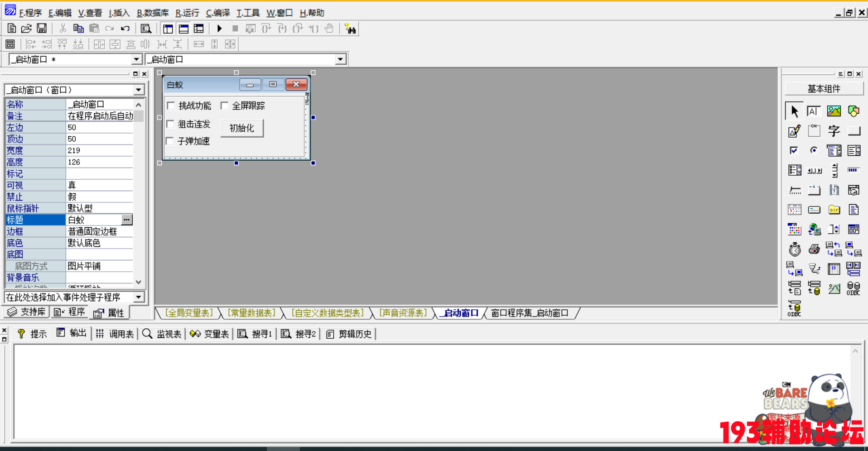Select the check box component icon

click(794, 150)
